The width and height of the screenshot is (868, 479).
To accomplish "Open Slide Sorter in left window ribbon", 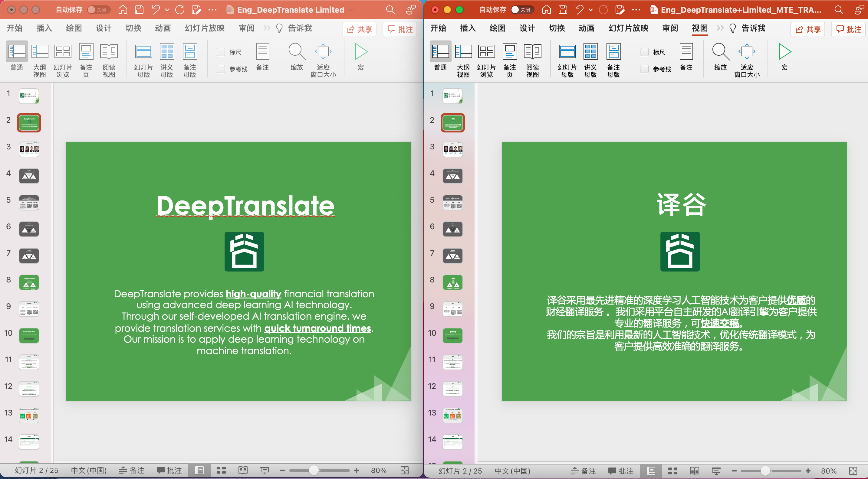I will coord(63,60).
